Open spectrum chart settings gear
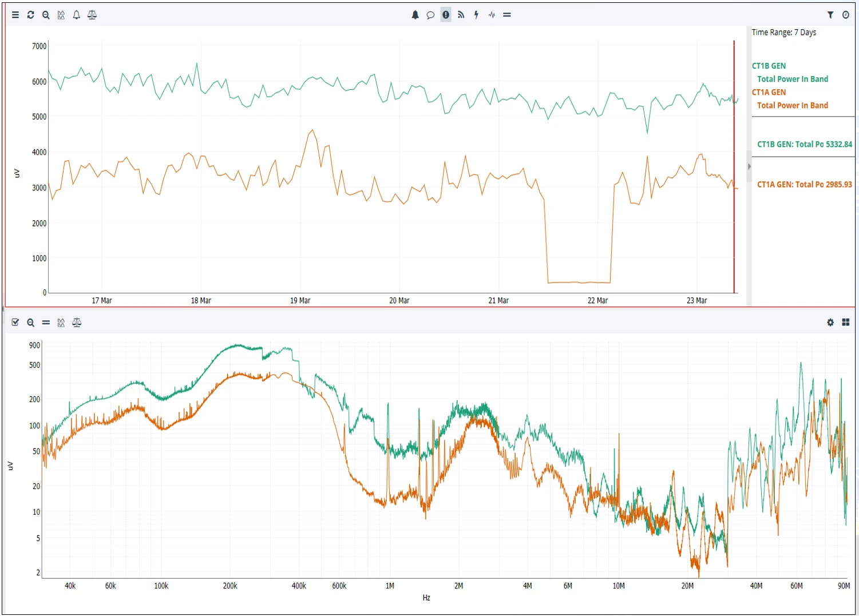The width and height of the screenshot is (859, 616). click(x=830, y=323)
